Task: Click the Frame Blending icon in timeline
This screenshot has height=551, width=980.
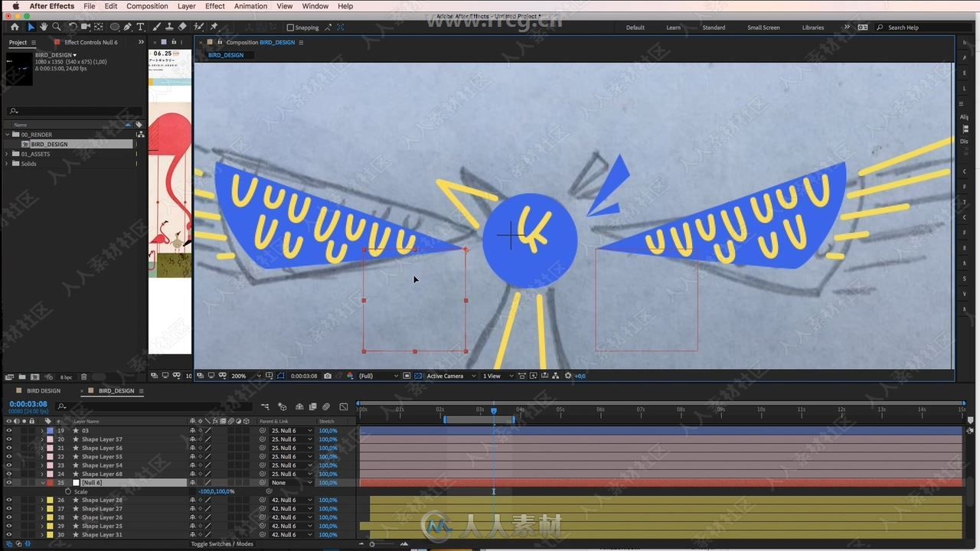Action: click(x=313, y=406)
